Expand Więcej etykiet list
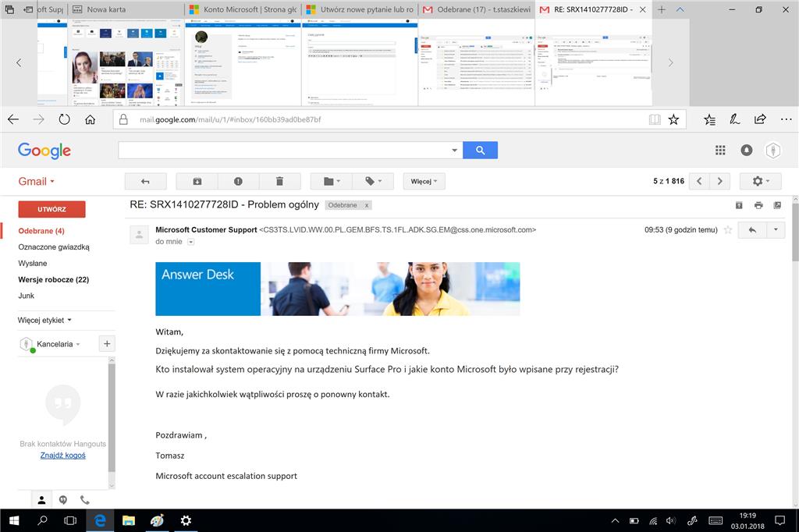This screenshot has width=799, height=532. (44, 320)
